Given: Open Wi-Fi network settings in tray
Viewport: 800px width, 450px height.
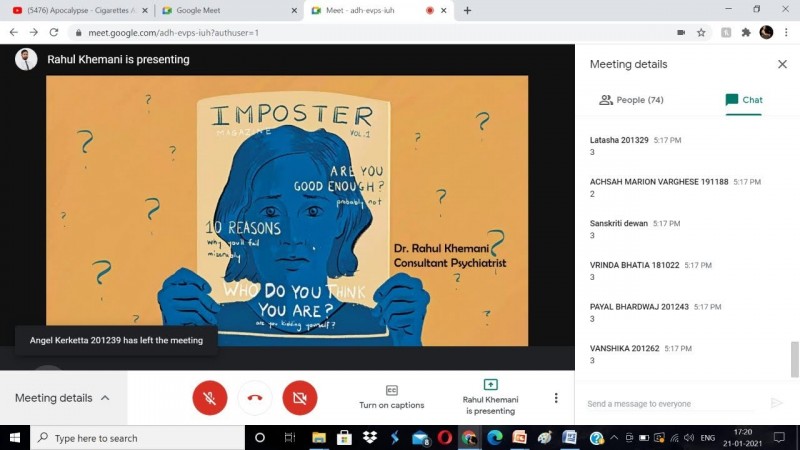Looking at the screenshot, I should tap(674, 438).
